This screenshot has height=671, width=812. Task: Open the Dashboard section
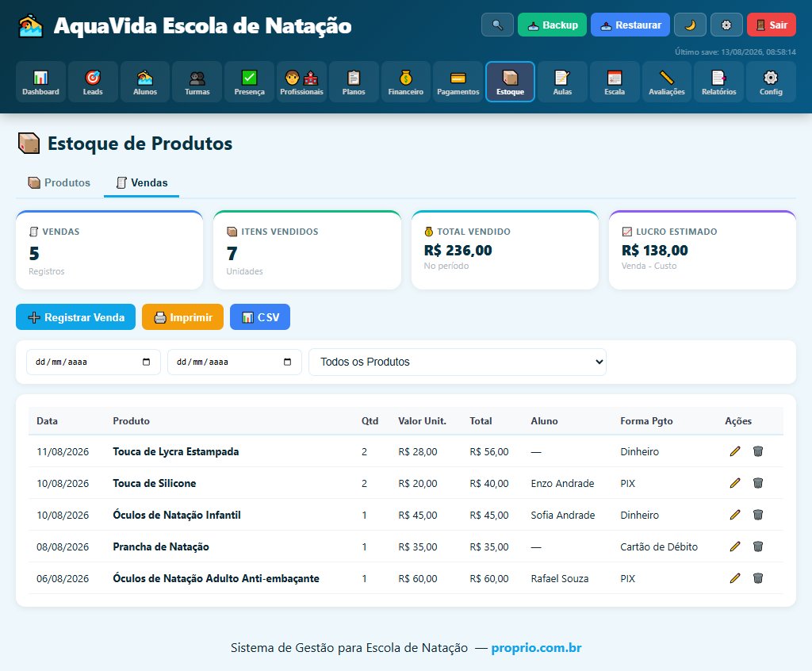[x=41, y=82]
